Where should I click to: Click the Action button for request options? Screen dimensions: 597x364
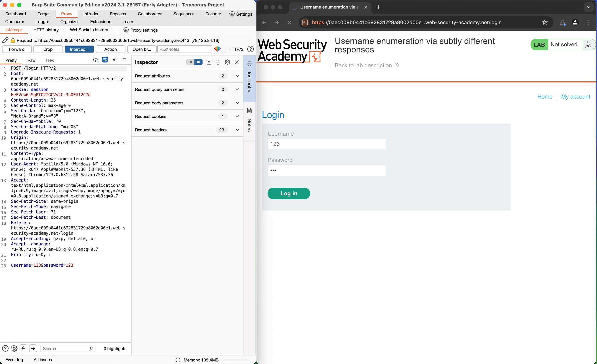(110, 49)
